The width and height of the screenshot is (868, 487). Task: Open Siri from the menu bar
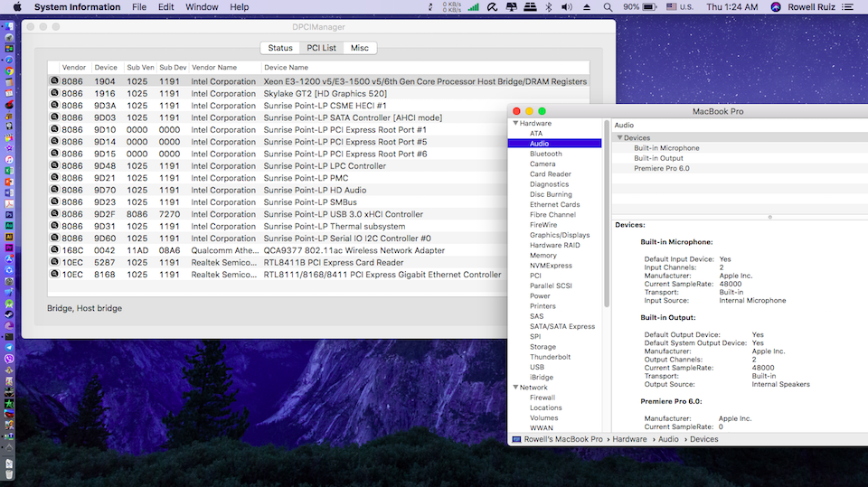pyautogui.click(x=776, y=7)
